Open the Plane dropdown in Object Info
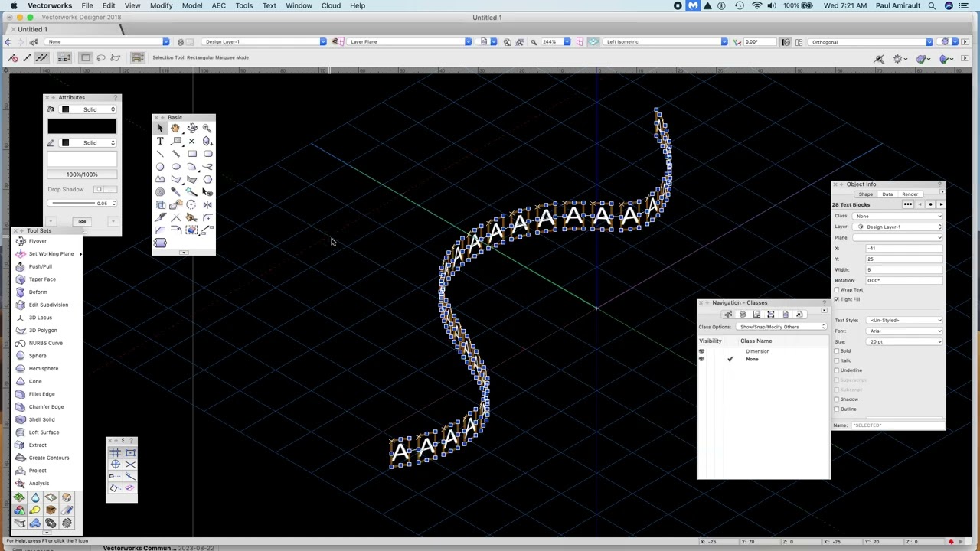Viewport: 980px width, 551px height. [899, 237]
